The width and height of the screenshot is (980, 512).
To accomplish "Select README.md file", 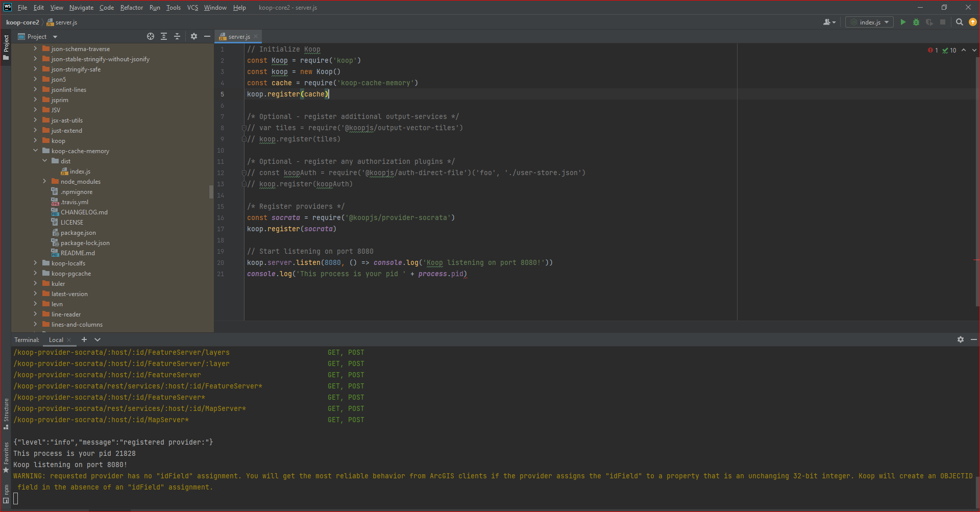I will click(x=73, y=253).
